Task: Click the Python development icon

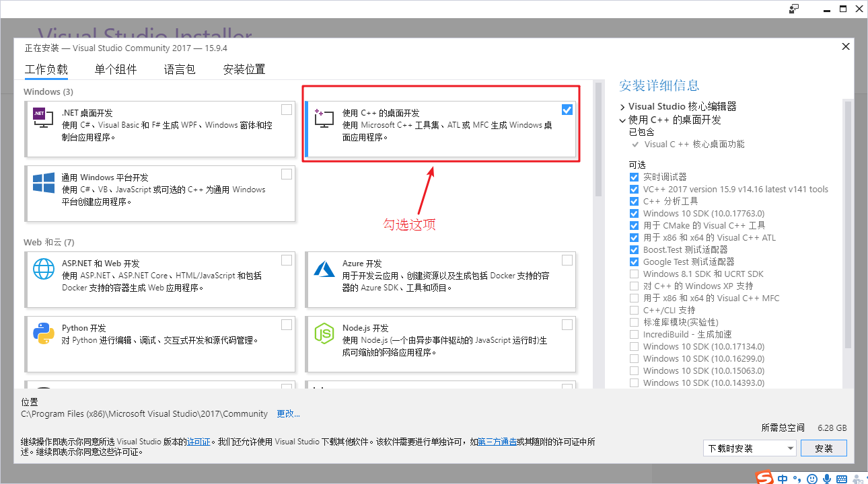Action: tap(43, 333)
